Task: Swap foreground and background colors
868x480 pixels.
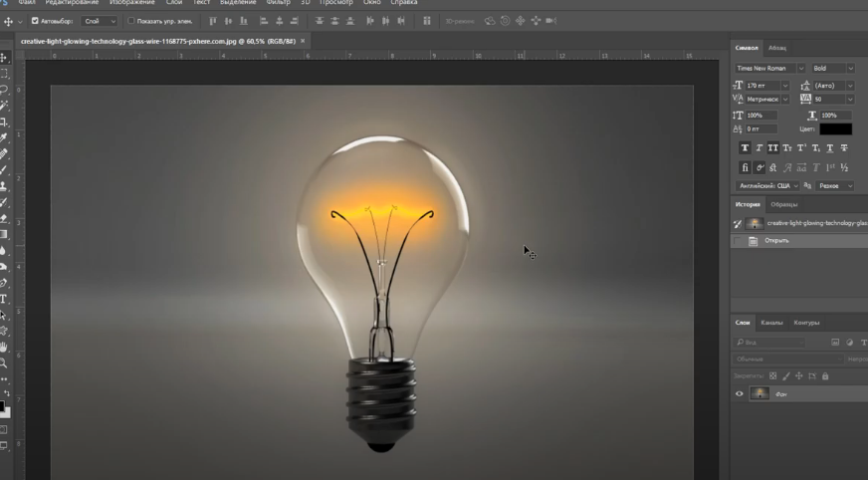Action: click(7, 393)
